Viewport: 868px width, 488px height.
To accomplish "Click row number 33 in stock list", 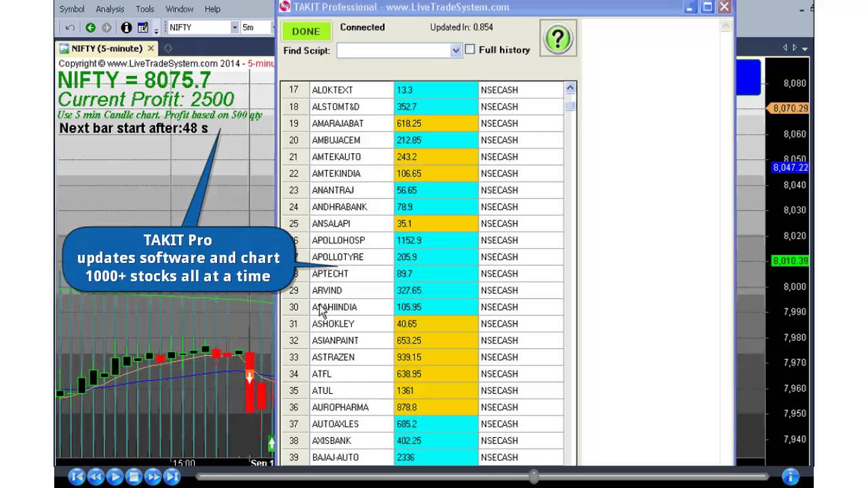I will (294, 357).
